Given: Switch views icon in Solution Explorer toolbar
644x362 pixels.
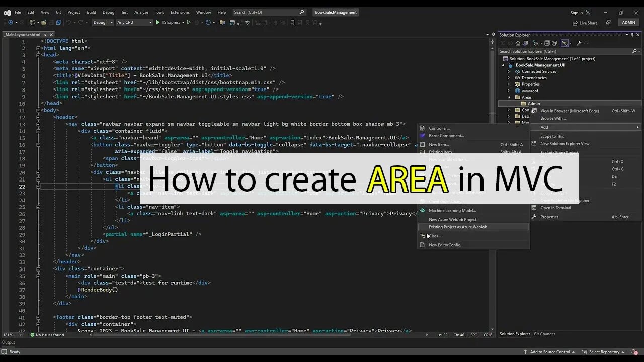Looking at the screenshot, I should 526,43.
